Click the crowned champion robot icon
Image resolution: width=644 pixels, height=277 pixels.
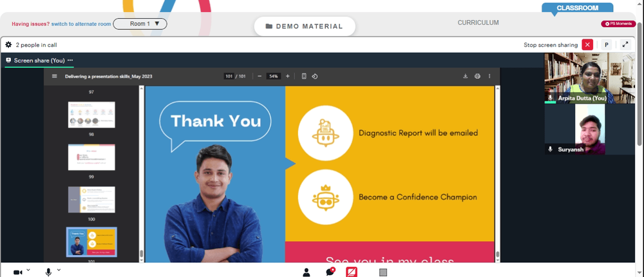click(325, 197)
